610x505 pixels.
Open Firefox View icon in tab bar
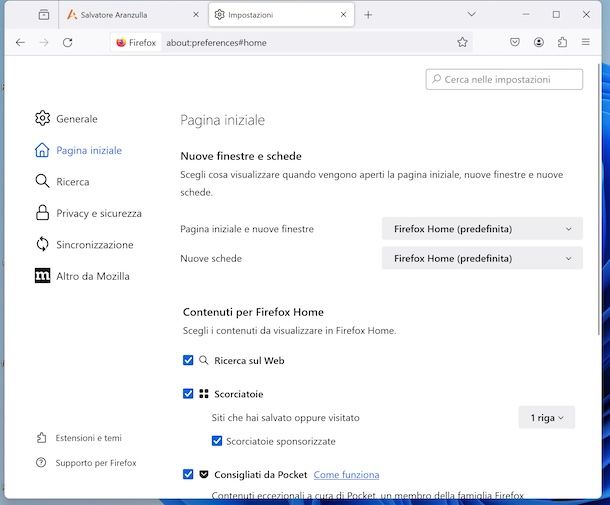pyautogui.click(x=44, y=15)
